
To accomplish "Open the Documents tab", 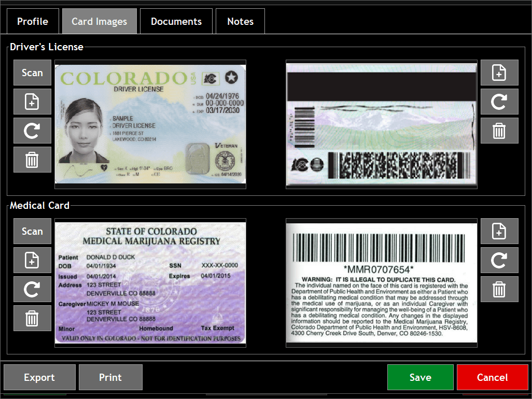I will (176, 21).
